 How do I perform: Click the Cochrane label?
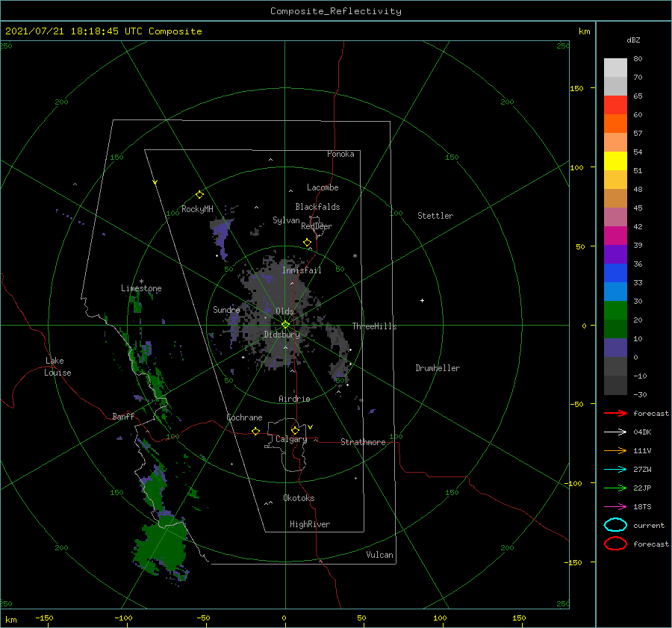tap(244, 417)
